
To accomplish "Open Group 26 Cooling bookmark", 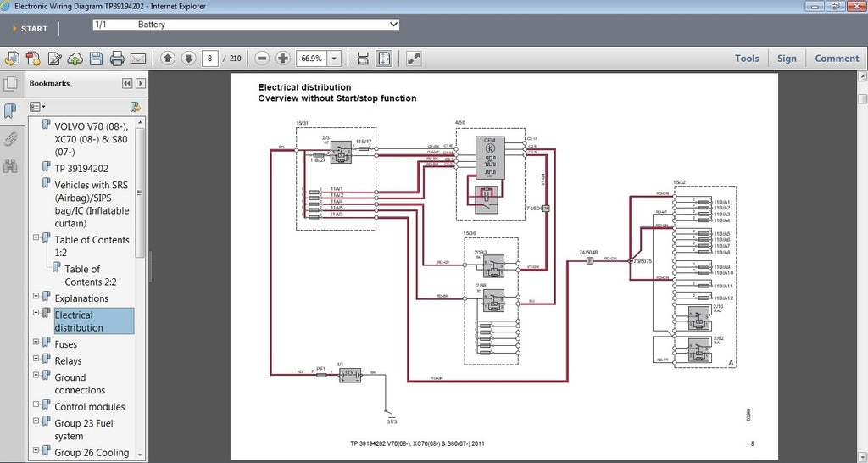I will [92, 453].
